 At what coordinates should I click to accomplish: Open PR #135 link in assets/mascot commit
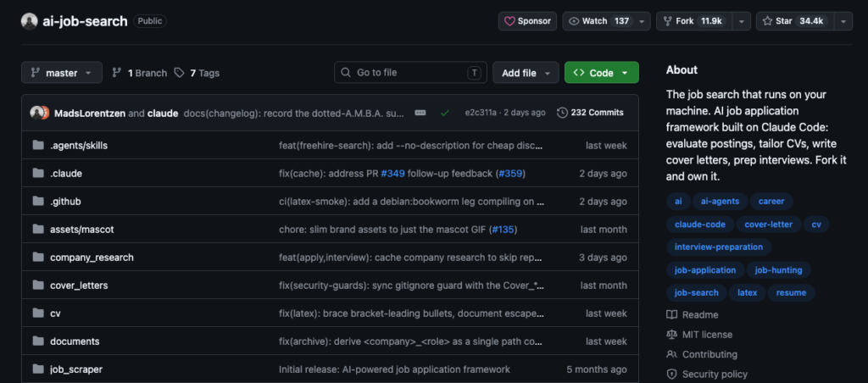coord(503,229)
